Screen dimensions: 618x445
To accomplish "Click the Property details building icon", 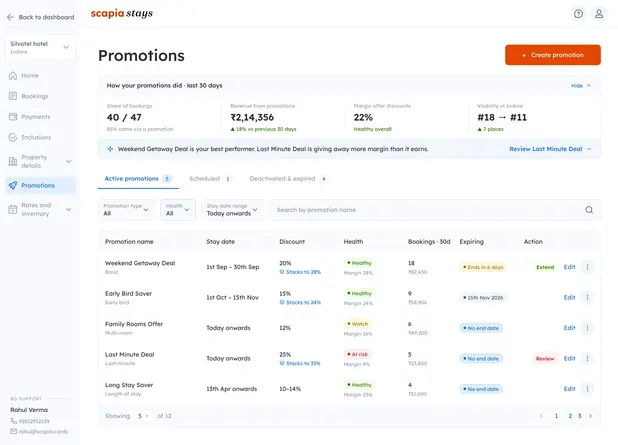I will click(13, 161).
